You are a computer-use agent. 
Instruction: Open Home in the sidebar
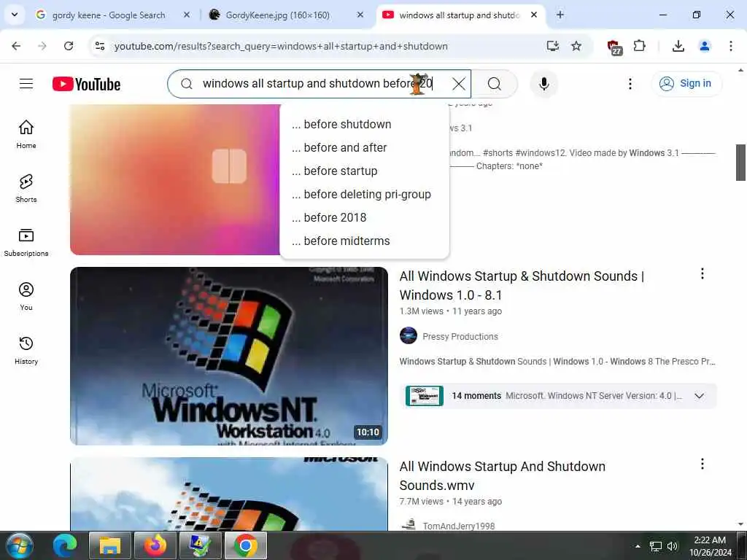pyautogui.click(x=26, y=134)
